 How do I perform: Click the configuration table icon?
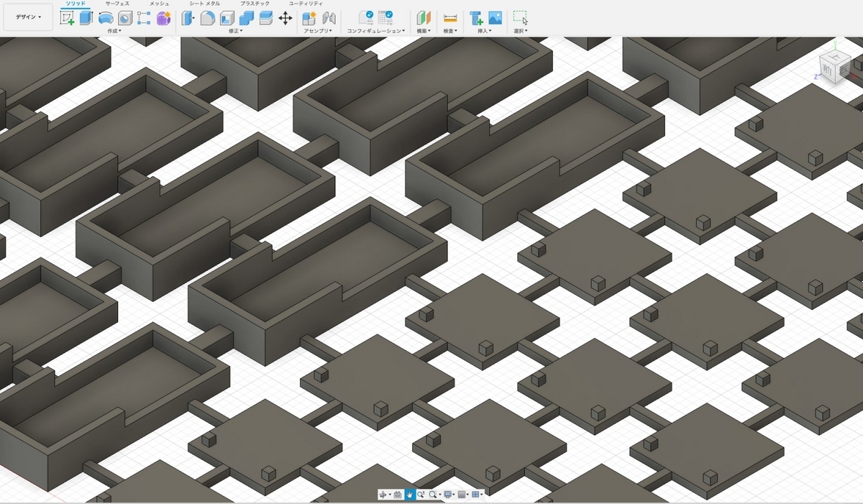pos(385,18)
